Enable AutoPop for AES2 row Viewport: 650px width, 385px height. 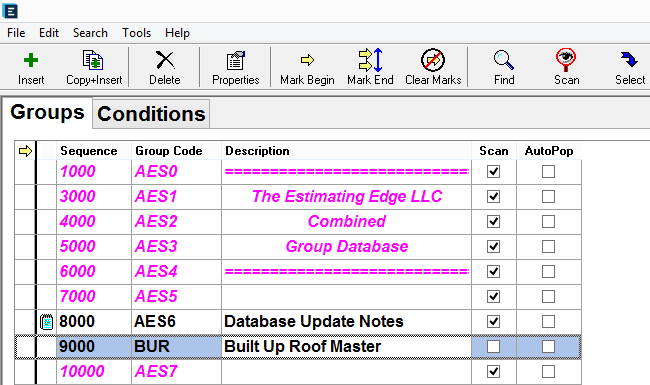point(548,222)
